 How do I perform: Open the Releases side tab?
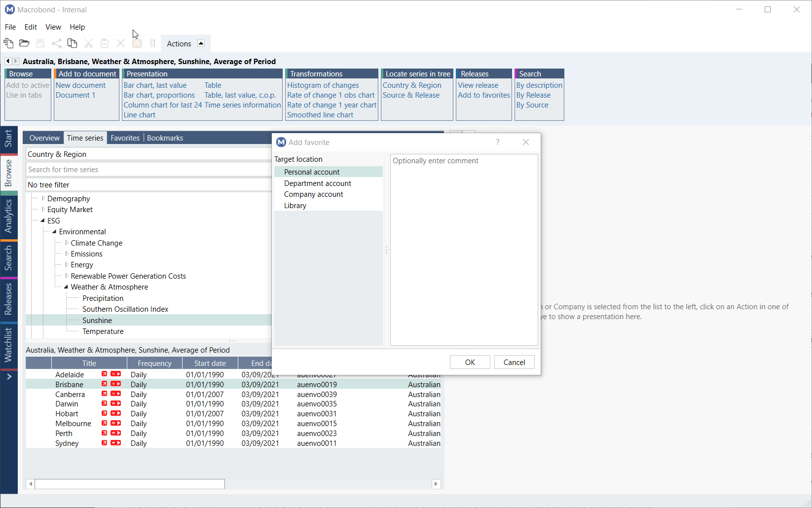(x=8, y=299)
